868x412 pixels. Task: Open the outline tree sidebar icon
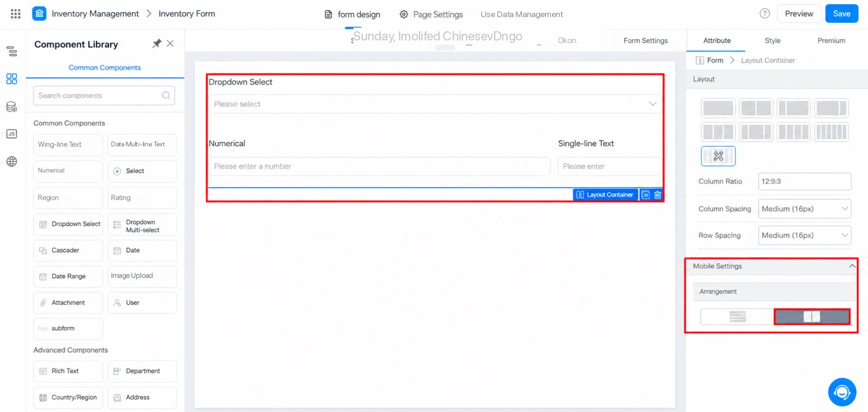click(x=12, y=51)
